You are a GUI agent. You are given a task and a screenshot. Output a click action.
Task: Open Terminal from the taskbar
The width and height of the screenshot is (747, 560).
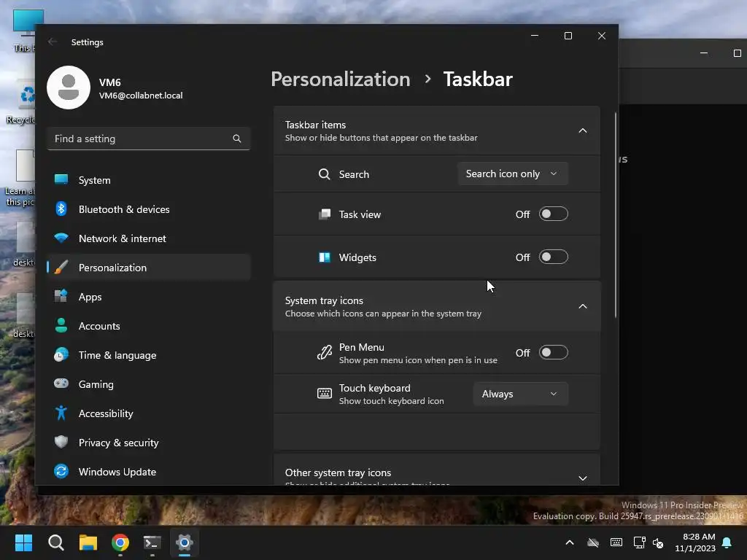[152, 542]
